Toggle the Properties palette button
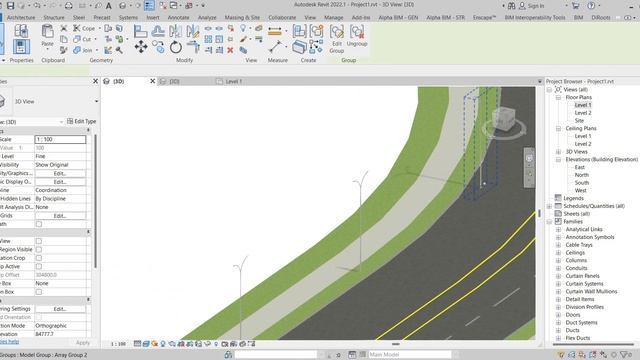This screenshot has width=640, height=360. [x=21, y=47]
